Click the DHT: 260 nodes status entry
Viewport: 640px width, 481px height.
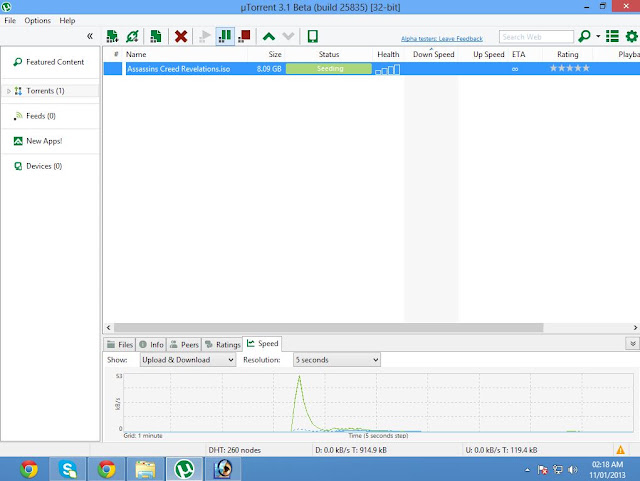pos(234,450)
